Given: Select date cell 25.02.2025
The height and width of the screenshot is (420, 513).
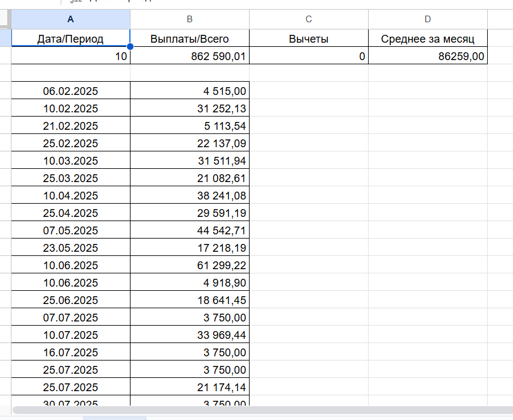Looking at the screenshot, I should [71, 143].
